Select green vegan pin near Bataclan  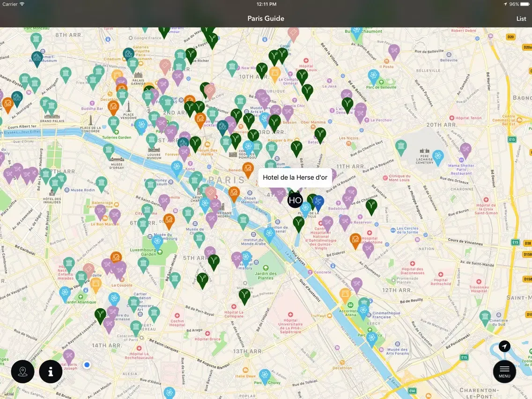[320, 134]
